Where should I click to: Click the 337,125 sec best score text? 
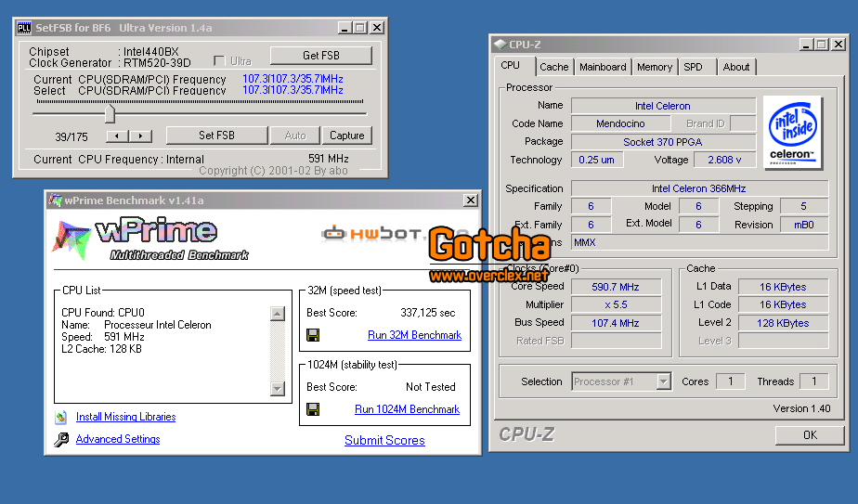428,313
